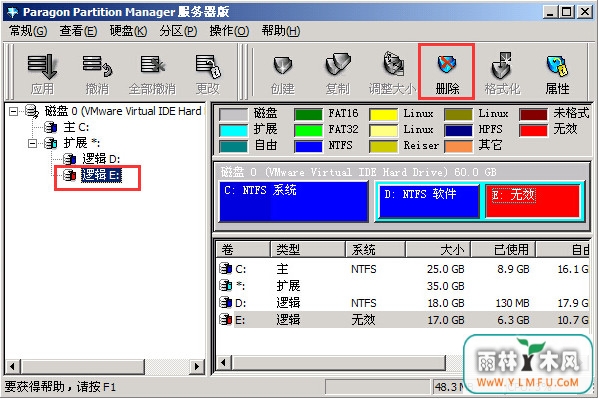Click the Resize (调整大小) toolbar icon
The height and width of the screenshot is (399, 598).
(393, 64)
